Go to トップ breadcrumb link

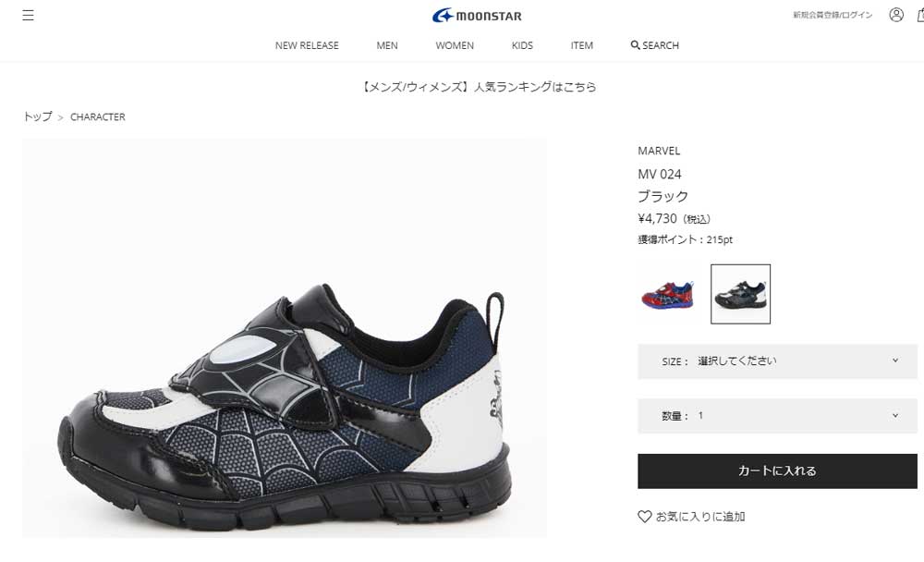(38, 116)
